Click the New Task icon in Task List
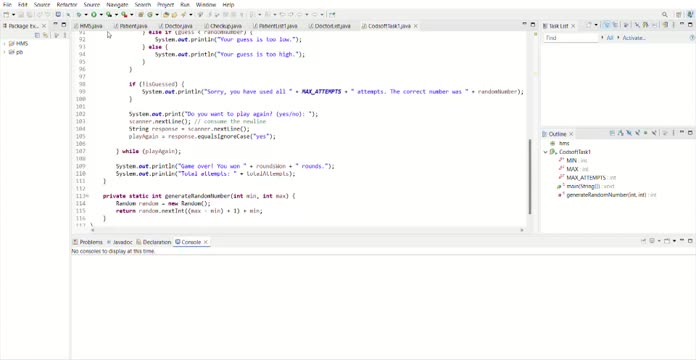The width and height of the screenshot is (696, 360). point(588,25)
